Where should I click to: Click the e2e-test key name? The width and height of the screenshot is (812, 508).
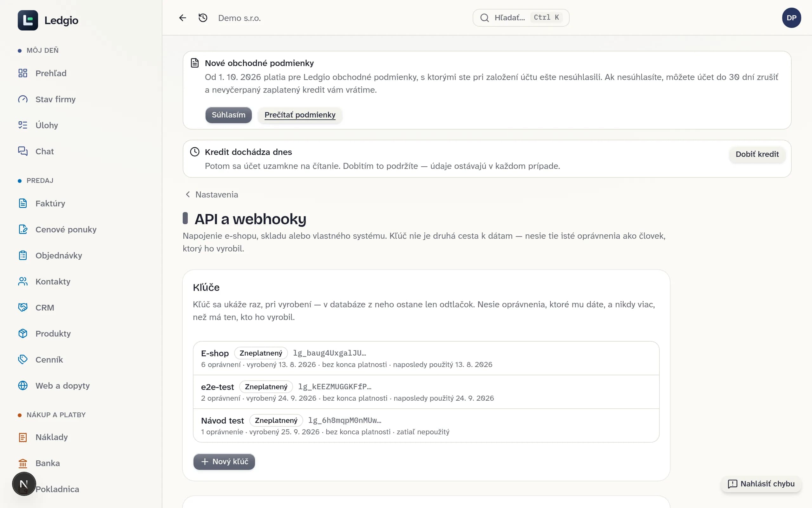pos(217,387)
